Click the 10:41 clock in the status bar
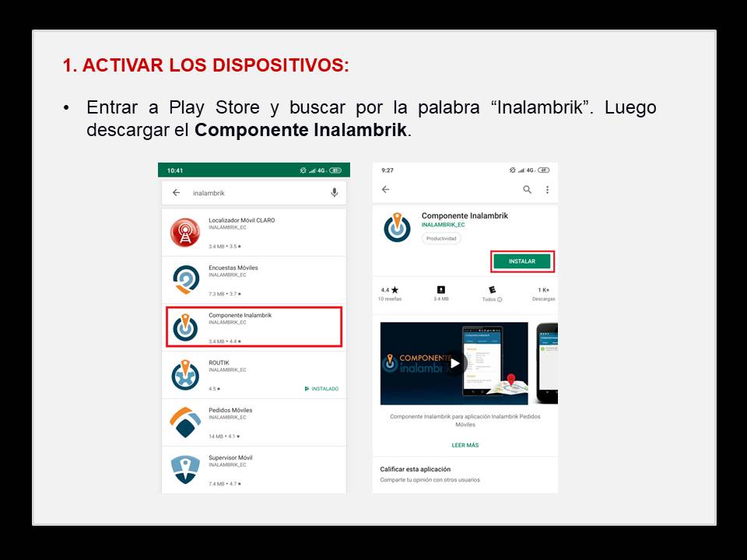 coord(175,170)
